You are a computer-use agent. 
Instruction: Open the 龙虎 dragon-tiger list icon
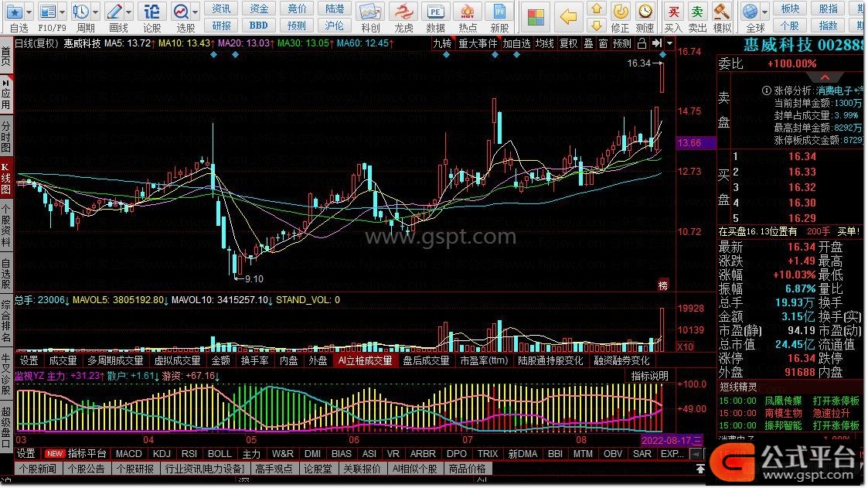tap(403, 12)
